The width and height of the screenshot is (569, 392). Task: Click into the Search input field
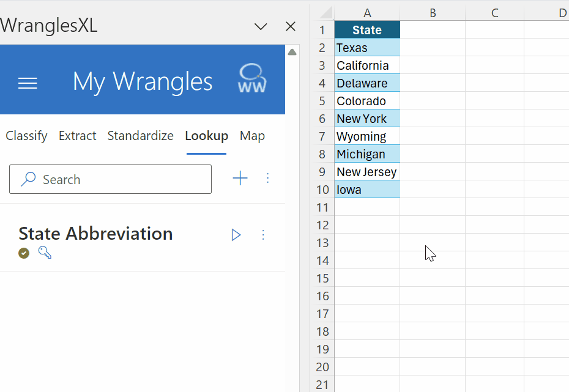point(110,179)
